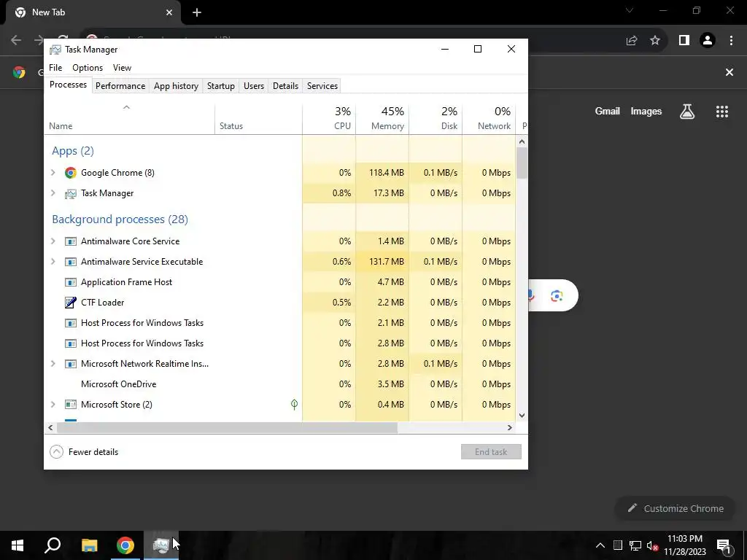Select the first Host Process for Windows Tasks row

pyautogui.click(x=280, y=323)
